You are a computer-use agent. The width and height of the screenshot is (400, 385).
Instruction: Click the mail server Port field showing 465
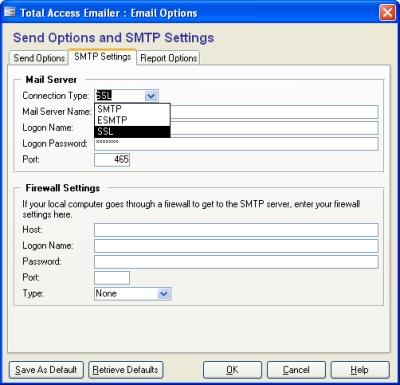(112, 160)
